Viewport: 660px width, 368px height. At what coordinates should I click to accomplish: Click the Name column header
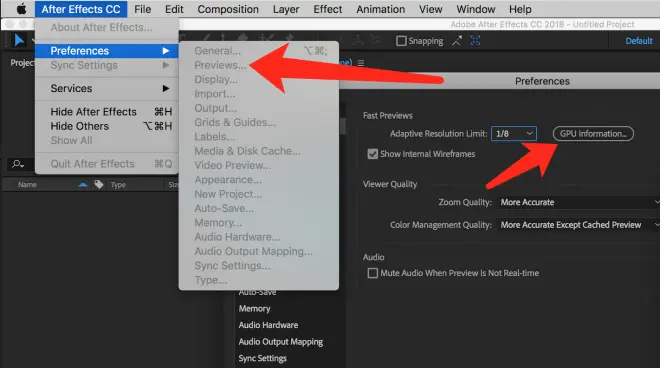(x=27, y=184)
